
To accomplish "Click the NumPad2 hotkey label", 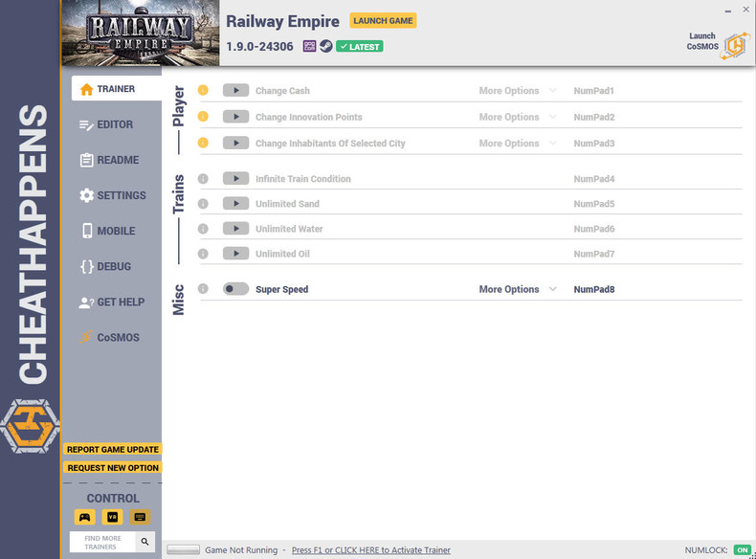I will (594, 117).
